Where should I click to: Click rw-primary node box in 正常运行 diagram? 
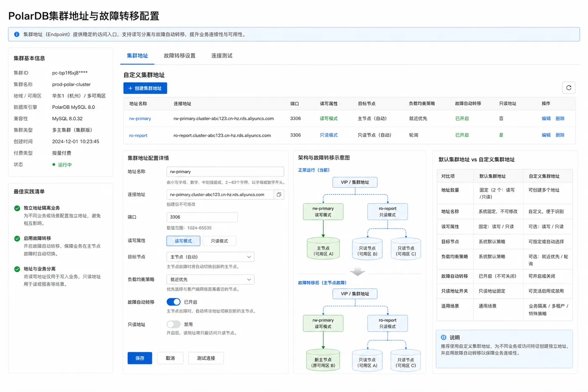click(x=323, y=211)
